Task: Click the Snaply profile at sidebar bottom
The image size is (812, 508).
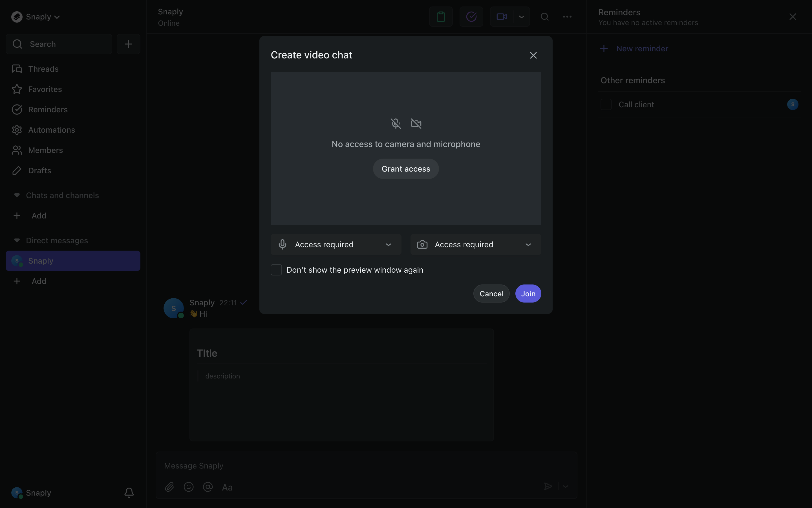Action: (x=31, y=493)
